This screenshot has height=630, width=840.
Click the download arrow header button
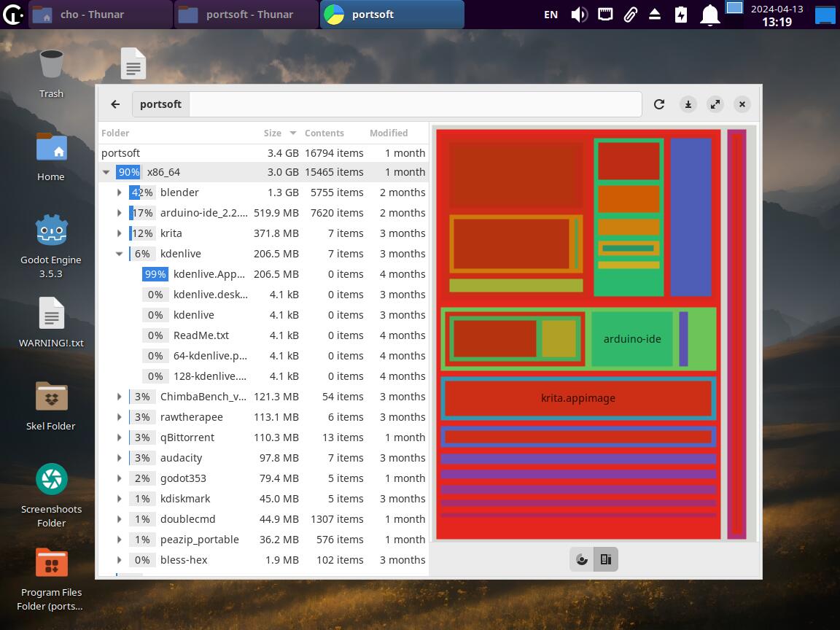[688, 104]
